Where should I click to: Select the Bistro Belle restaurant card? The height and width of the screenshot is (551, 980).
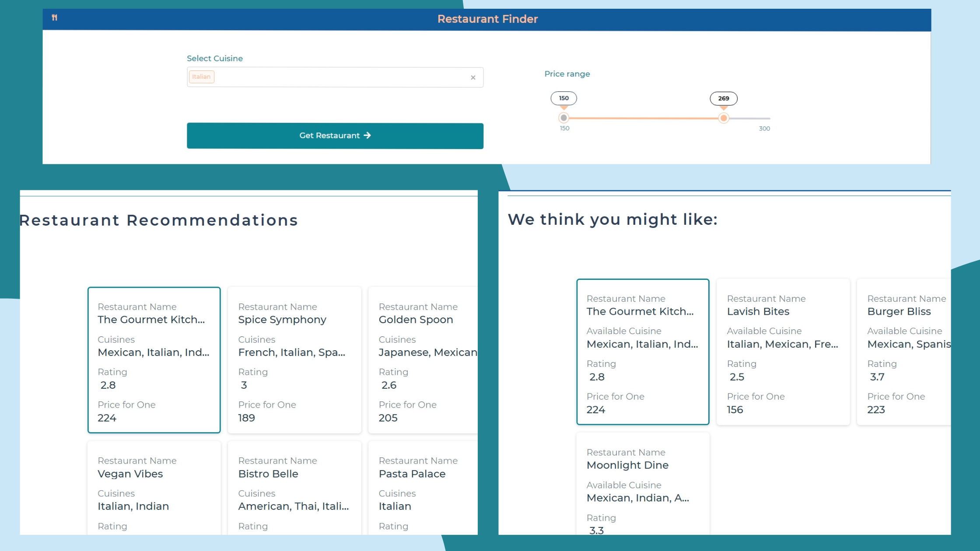pyautogui.click(x=294, y=488)
